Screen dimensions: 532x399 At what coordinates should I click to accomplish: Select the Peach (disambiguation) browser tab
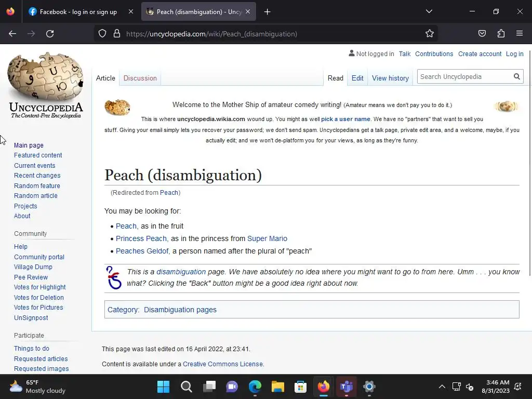[198, 11]
